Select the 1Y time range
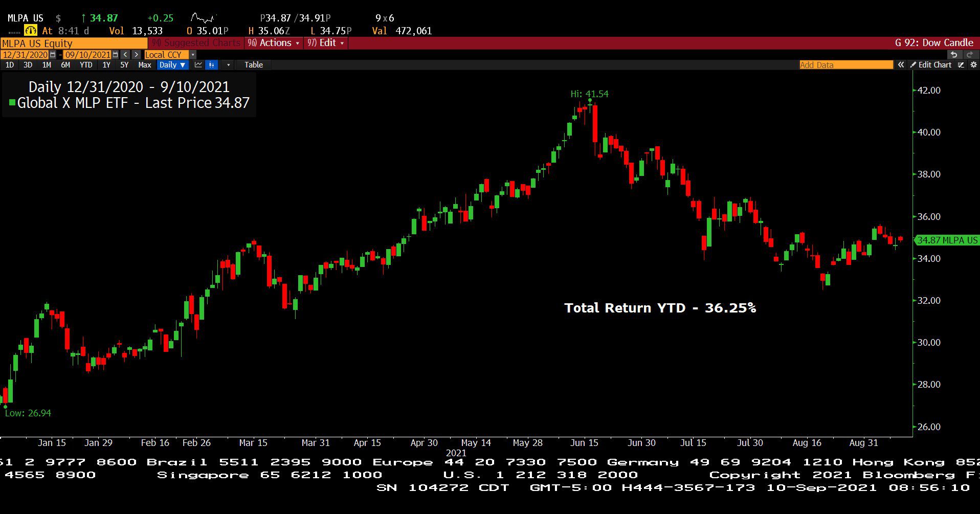Screen dimensions: 980x514 click(x=106, y=65)
